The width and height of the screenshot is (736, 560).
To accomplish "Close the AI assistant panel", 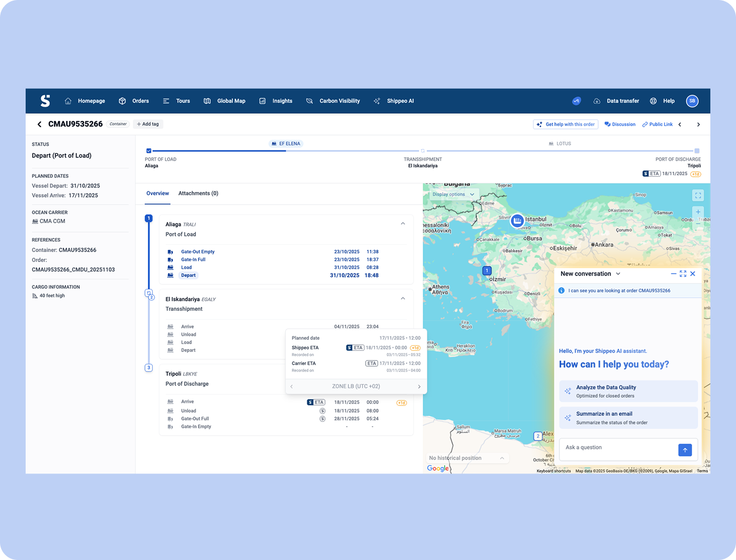I will (x=693, y=274).
